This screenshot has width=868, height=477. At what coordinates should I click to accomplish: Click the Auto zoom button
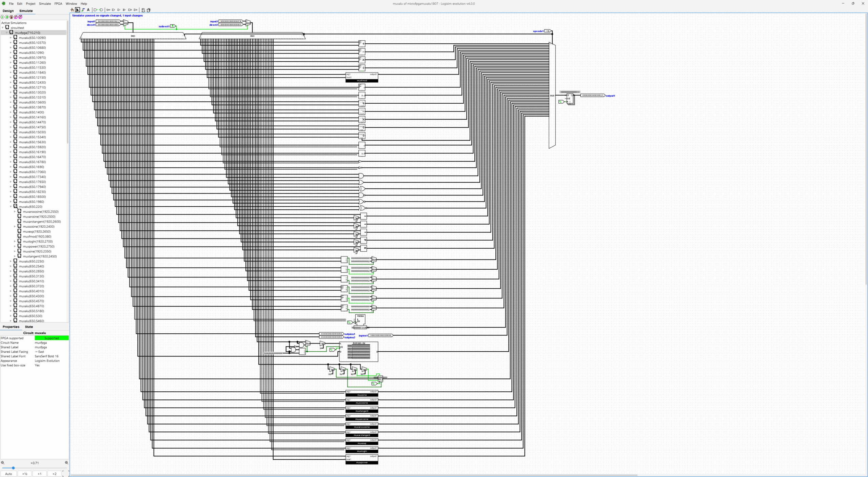click(x=8, y=474)
